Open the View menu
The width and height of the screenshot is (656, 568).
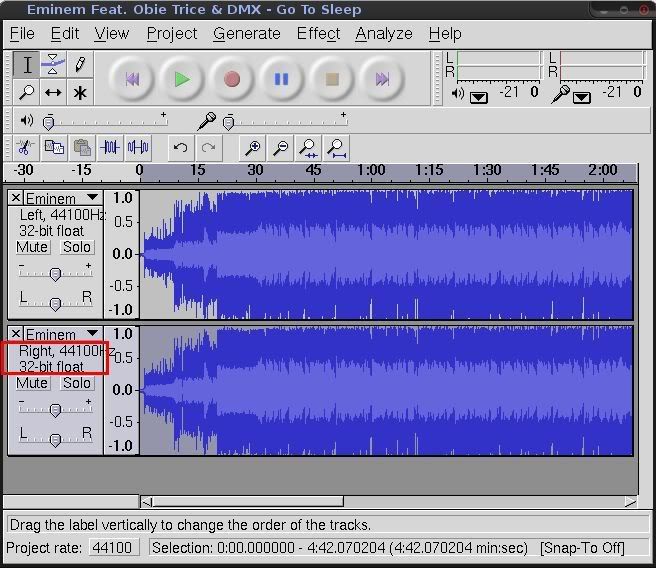112,33
